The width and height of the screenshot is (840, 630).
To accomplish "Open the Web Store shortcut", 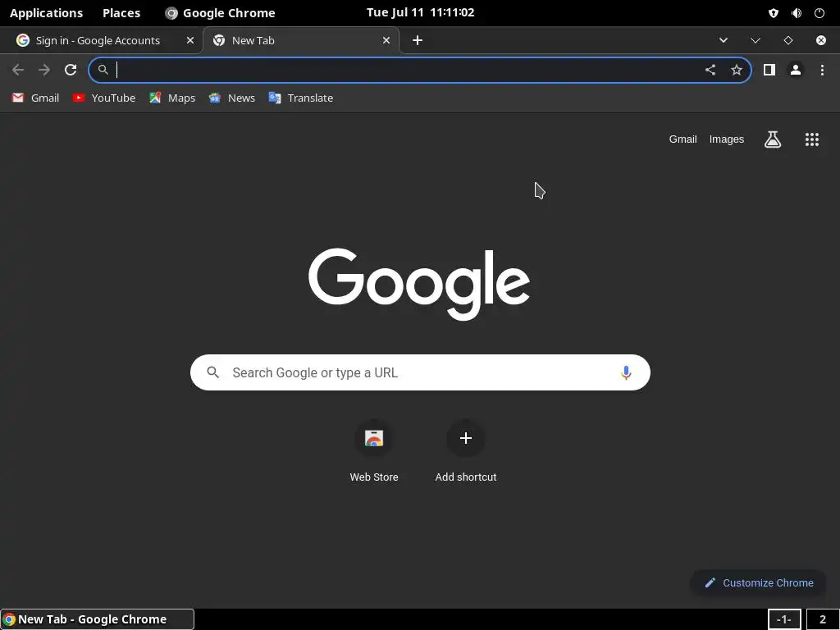I will tap(374, 451).
